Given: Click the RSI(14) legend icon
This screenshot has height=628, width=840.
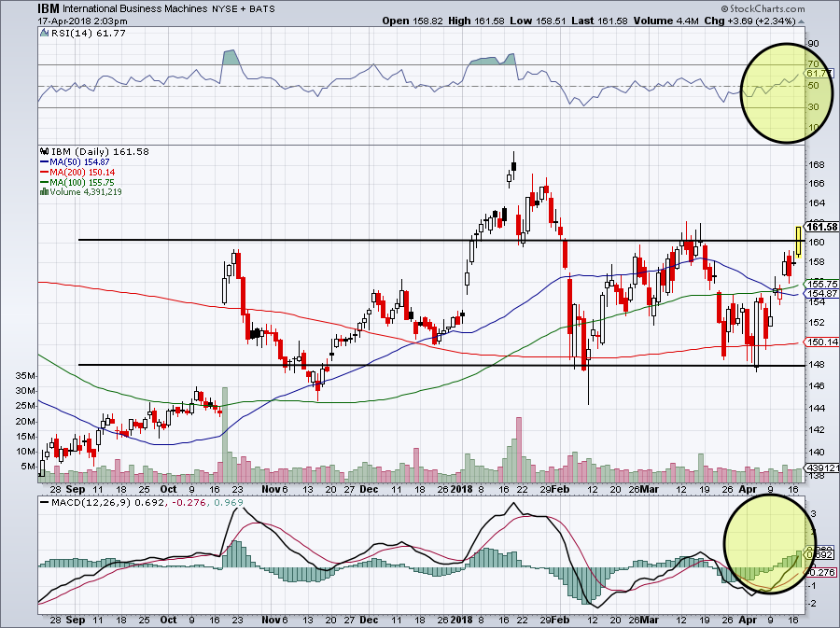Looking at the screenshot, I should (45, 34).
